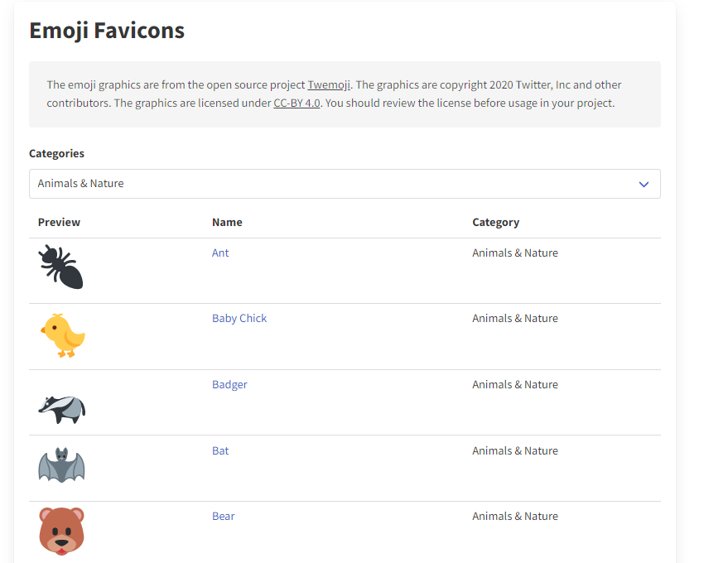
Task: Click the Categories field label
Action: coord(56,154)
